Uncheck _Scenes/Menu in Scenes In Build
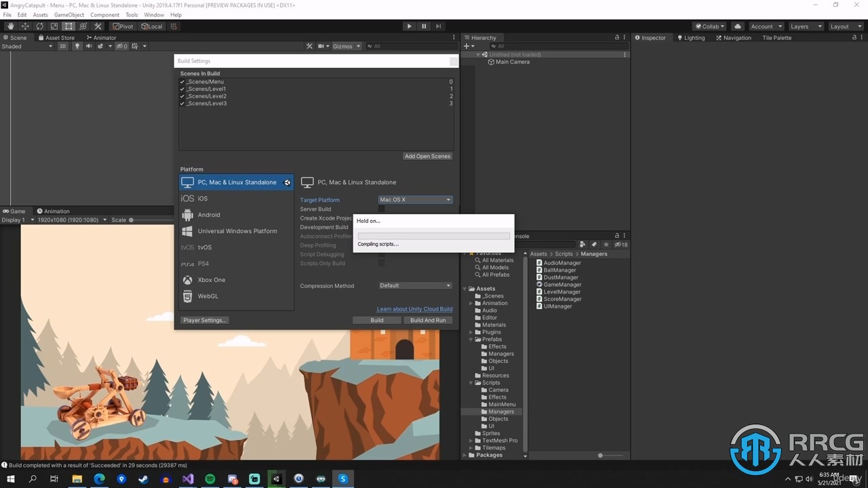Screen dimensions: 868x488 [x=182, y=81]
